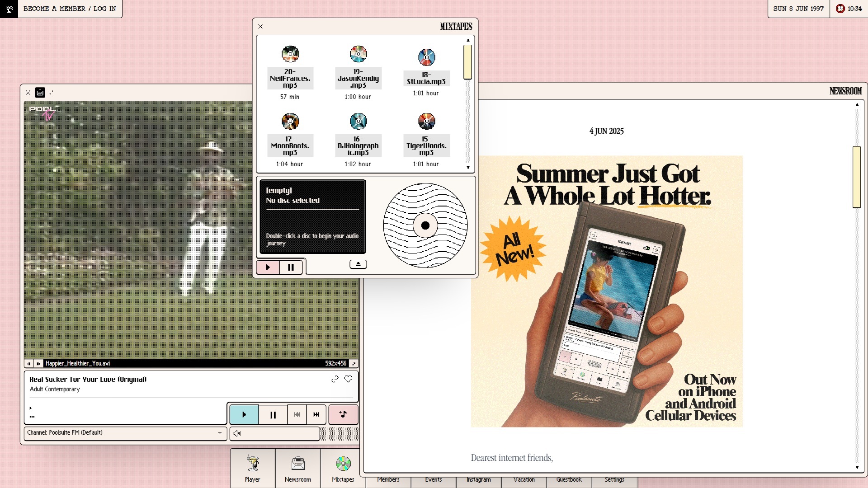Select the 19-JasonKendig.mp3 disc icon
This screenshot has width=868, height=488.
click(x=358, y=54)
